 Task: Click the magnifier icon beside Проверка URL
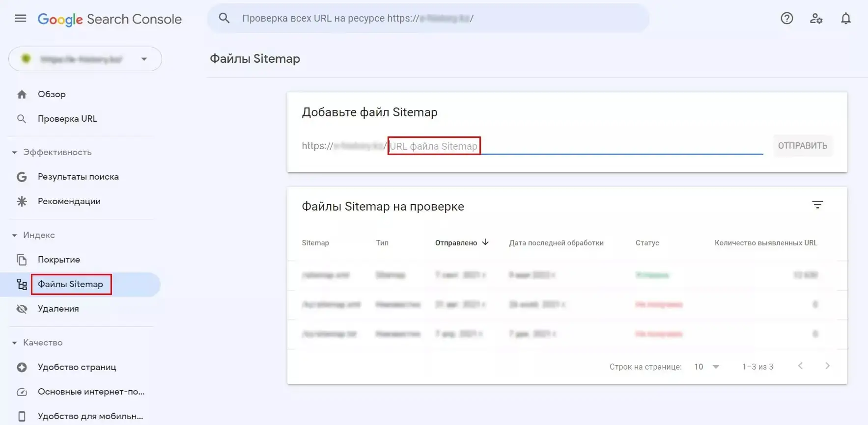[22, 119]
